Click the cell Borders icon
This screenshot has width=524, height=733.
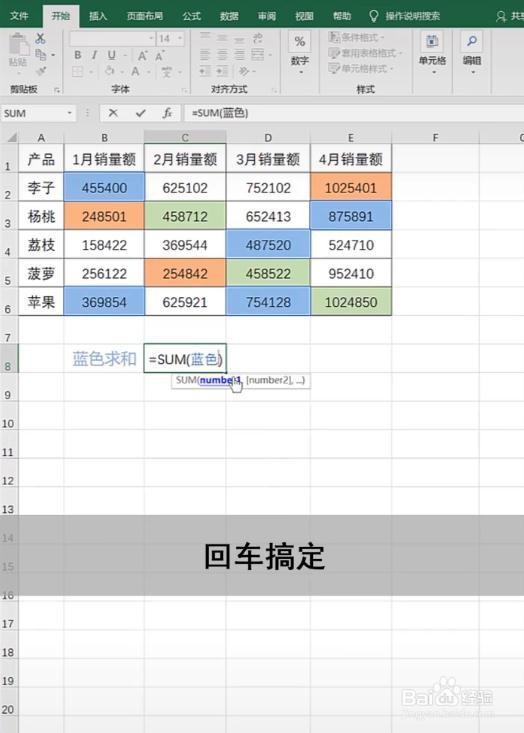(x=78, y=72)
